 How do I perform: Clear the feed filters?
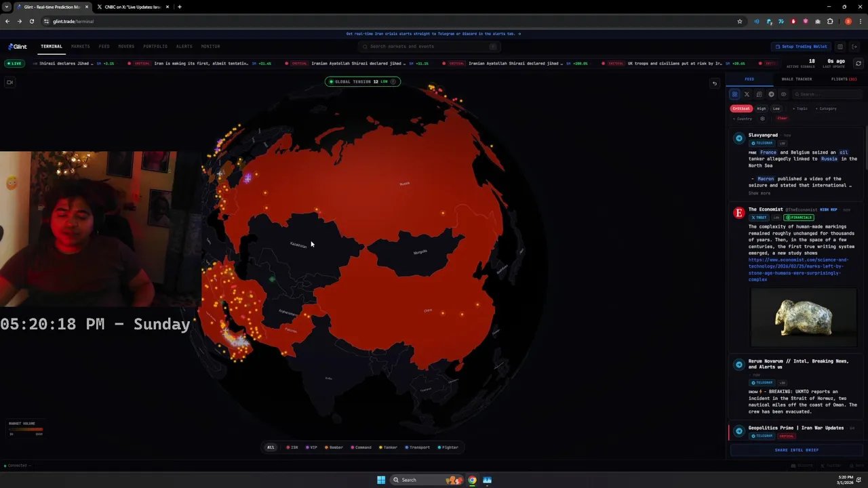pos(782,118)
